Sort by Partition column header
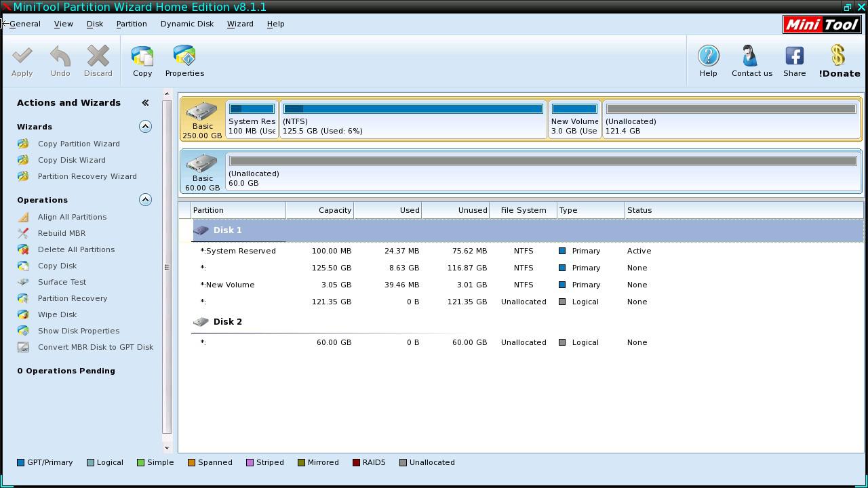Viewport: 868px width, 488px height. tap(239, 210)
